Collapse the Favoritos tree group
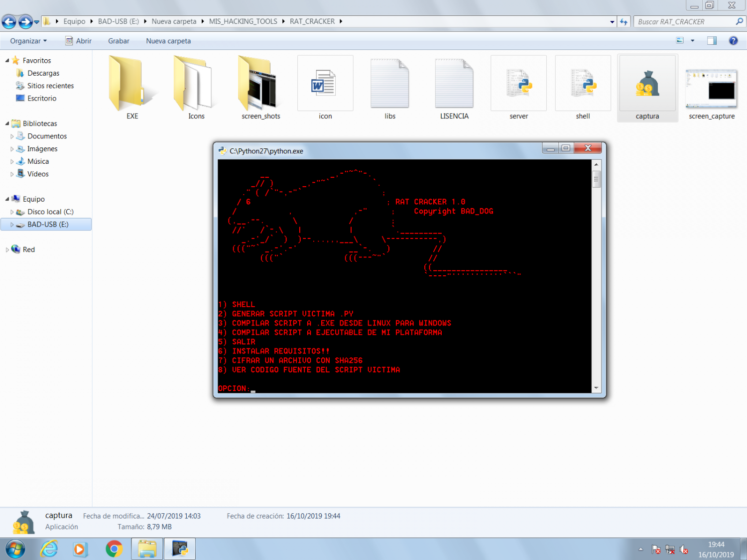Screen dimensions: 747x560 7,61
